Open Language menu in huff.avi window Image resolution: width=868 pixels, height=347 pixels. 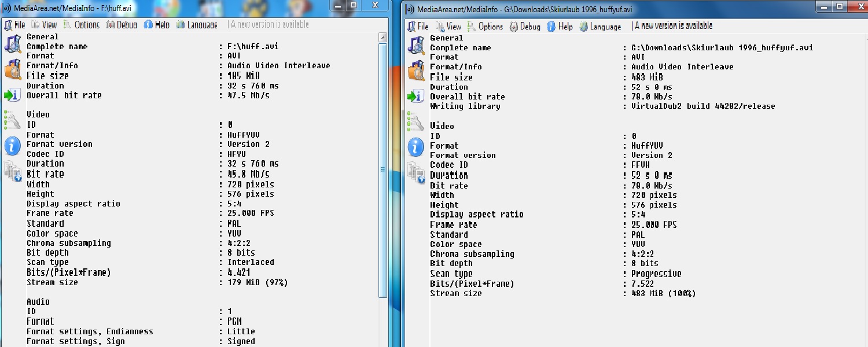pos(197,24)
